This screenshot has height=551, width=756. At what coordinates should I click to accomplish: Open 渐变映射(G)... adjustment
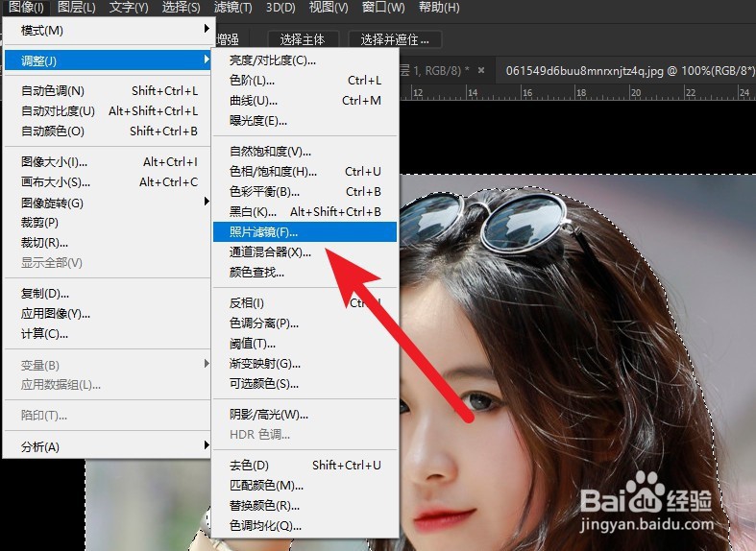pyautogui.click(x=305, y=364)
